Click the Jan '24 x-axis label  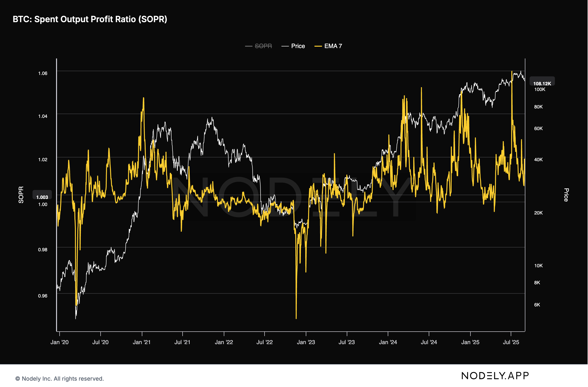click(388, 342)
